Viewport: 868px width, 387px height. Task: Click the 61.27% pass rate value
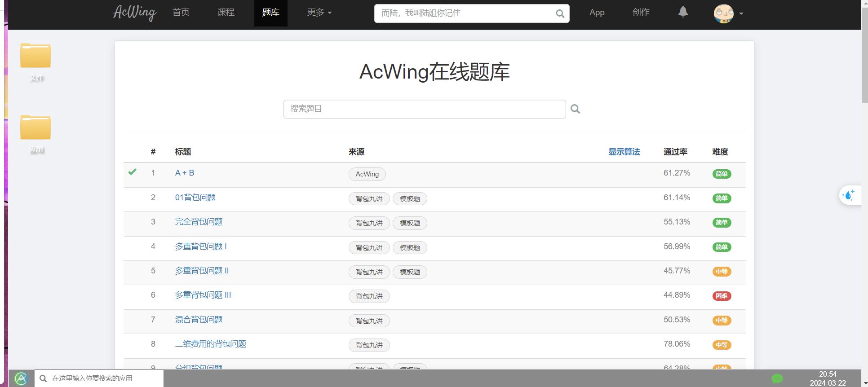[x=677, y=173]
